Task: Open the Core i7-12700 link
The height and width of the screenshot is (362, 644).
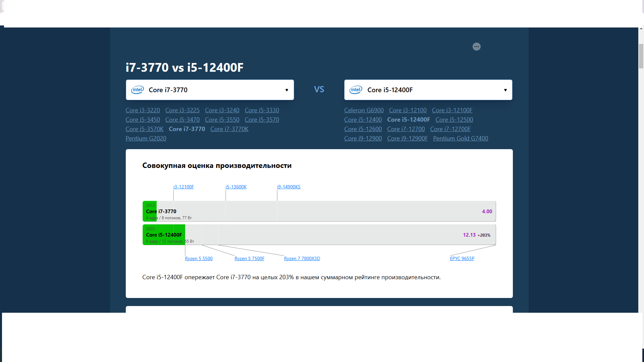Action: click(x=406, y=129)
